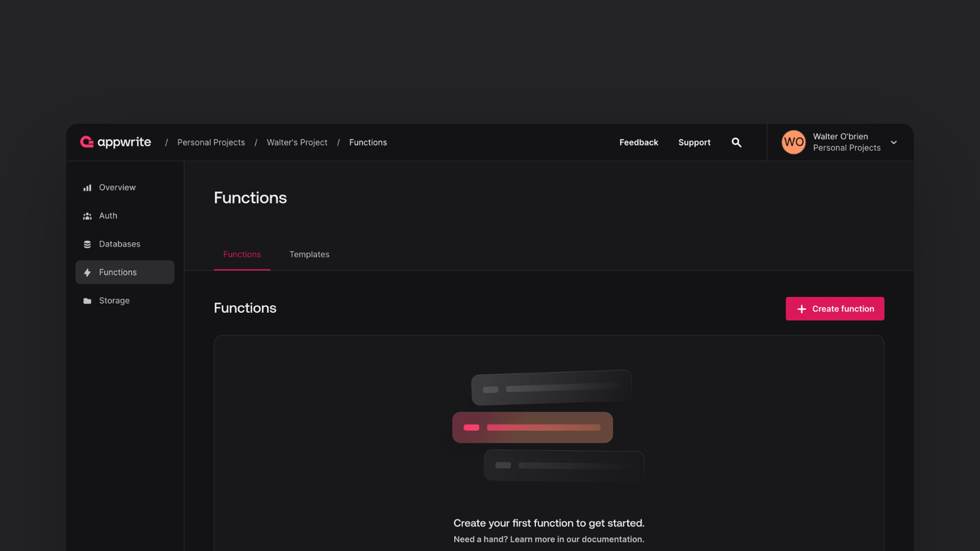Open the Support link
Image resolution: width=980 pixels, height=551 pixels.
point(694,142)
